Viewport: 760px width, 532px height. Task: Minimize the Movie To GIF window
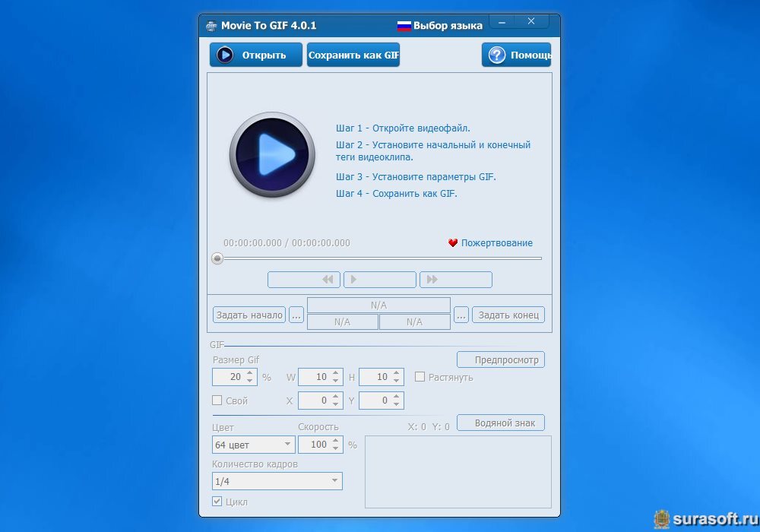[502, 22]
